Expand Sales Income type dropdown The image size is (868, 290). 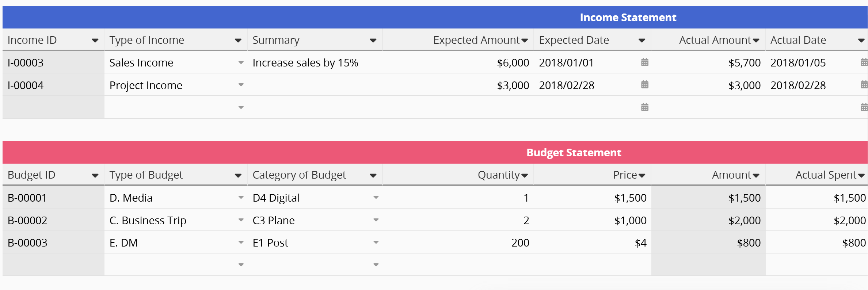pyautogui.click(x=241, y=62)
